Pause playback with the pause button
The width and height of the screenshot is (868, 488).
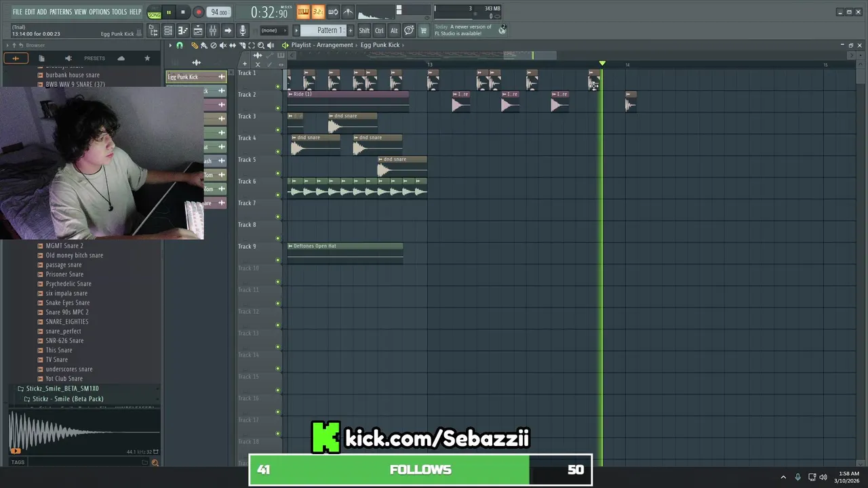169,12
